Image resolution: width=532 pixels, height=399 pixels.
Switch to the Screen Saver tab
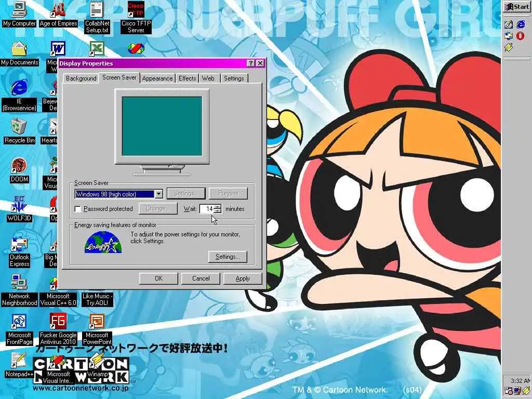point(119,77)
